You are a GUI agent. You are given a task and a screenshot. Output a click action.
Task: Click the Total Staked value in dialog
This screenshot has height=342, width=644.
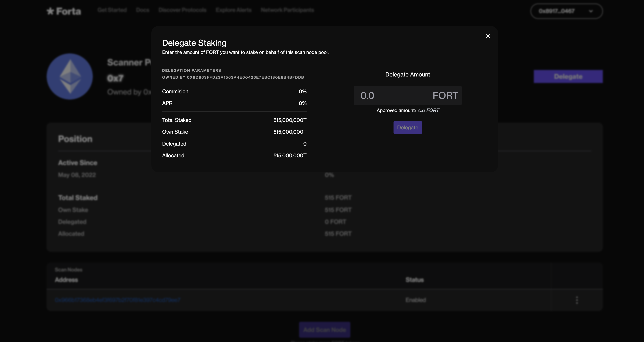coord(290,120)
